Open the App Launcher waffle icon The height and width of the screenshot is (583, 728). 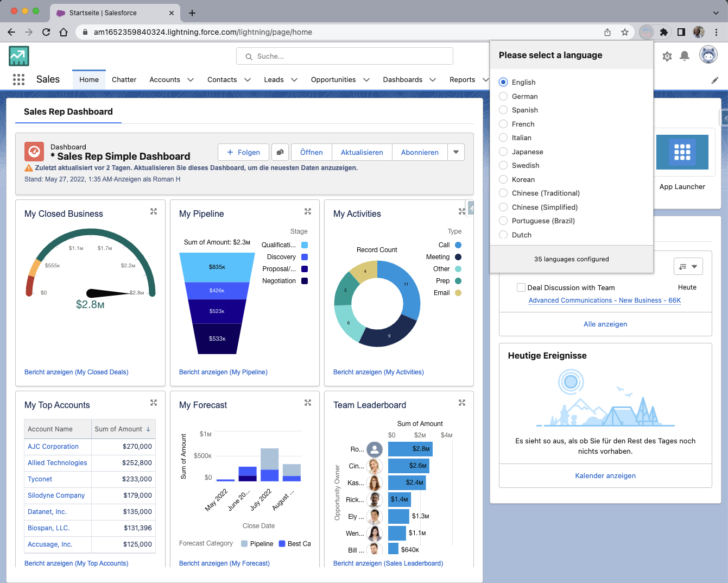point(18,80)
